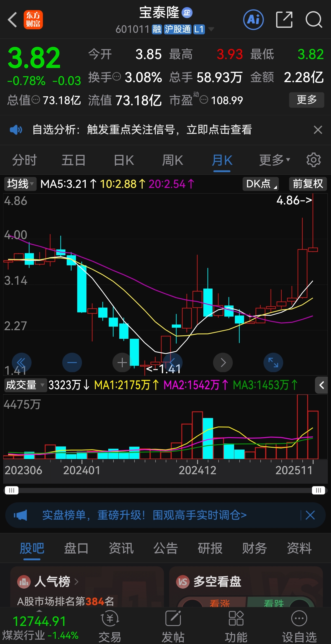Toggle the DK点 indicator
Screen dimensions: 331x644
[261, 184]
